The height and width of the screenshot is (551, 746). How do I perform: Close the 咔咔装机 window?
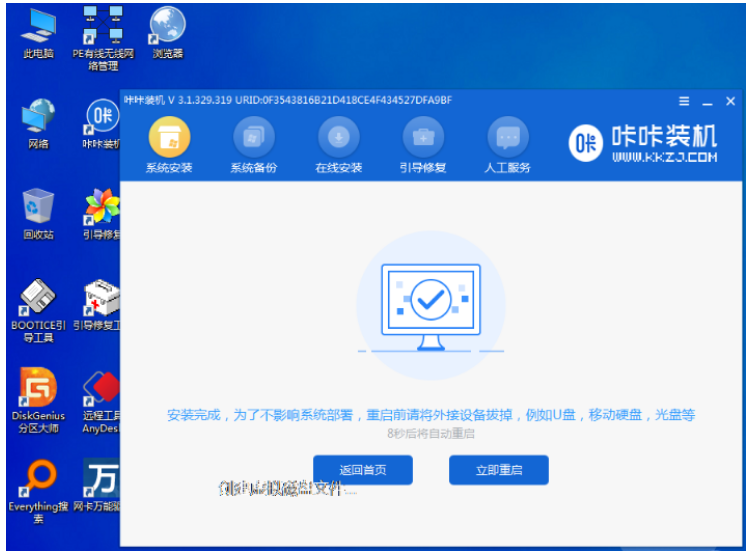pos(730,102)
